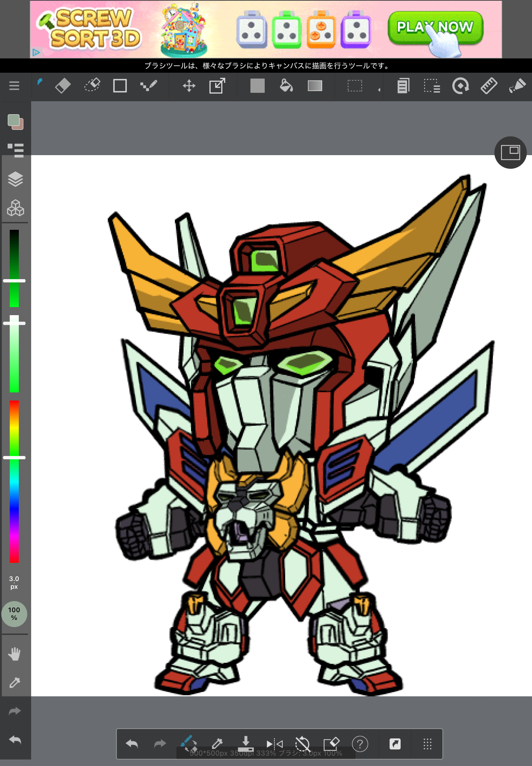
Task: Select the Gradient tool
Action: click(x=315, y=86)
